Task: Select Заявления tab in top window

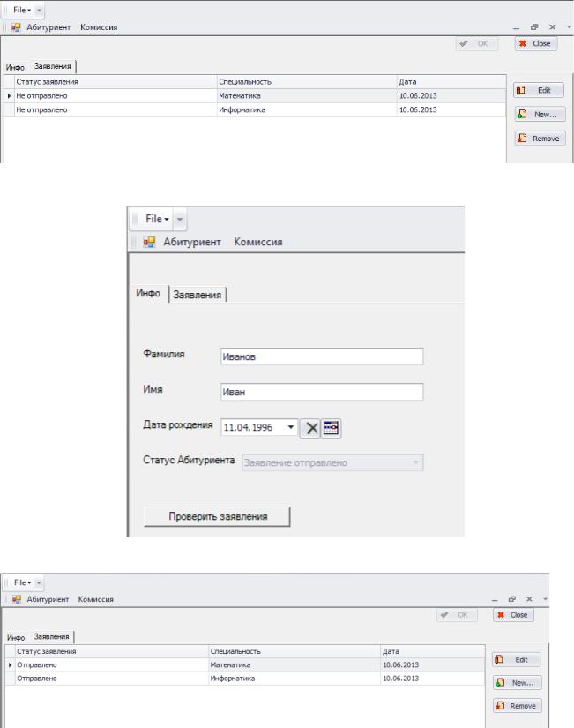Action: tap(52, 66)
